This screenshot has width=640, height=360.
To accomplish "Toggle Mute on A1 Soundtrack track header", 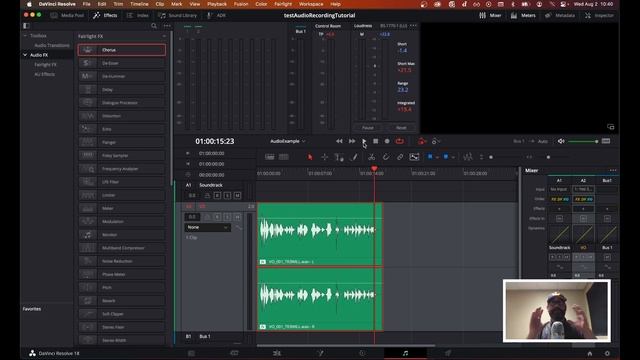I will pyautogui.click(x=238, y=196).
